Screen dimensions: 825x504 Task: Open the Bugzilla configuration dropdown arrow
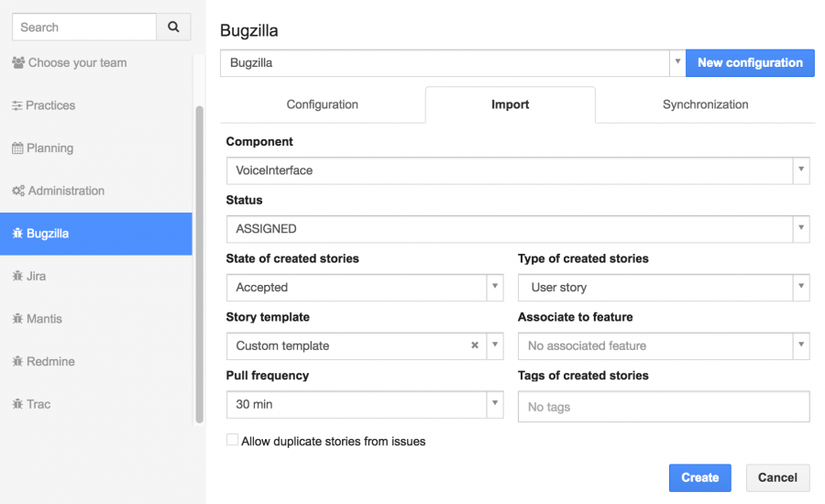tap(677, 62)
